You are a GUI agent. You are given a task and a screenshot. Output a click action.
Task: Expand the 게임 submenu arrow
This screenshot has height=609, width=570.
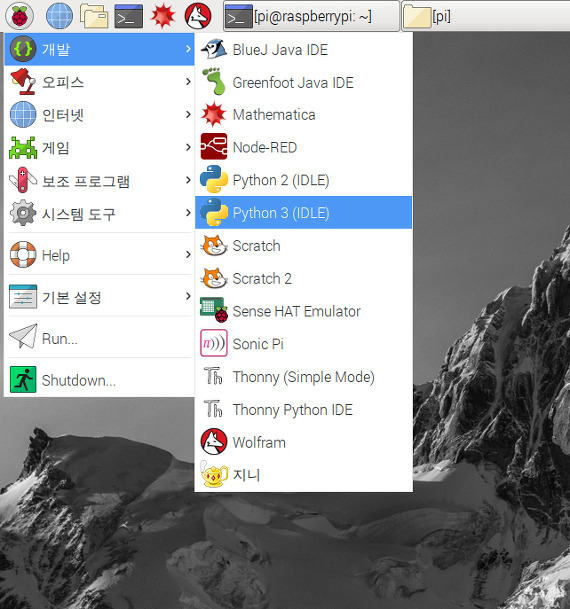(188, 147)
